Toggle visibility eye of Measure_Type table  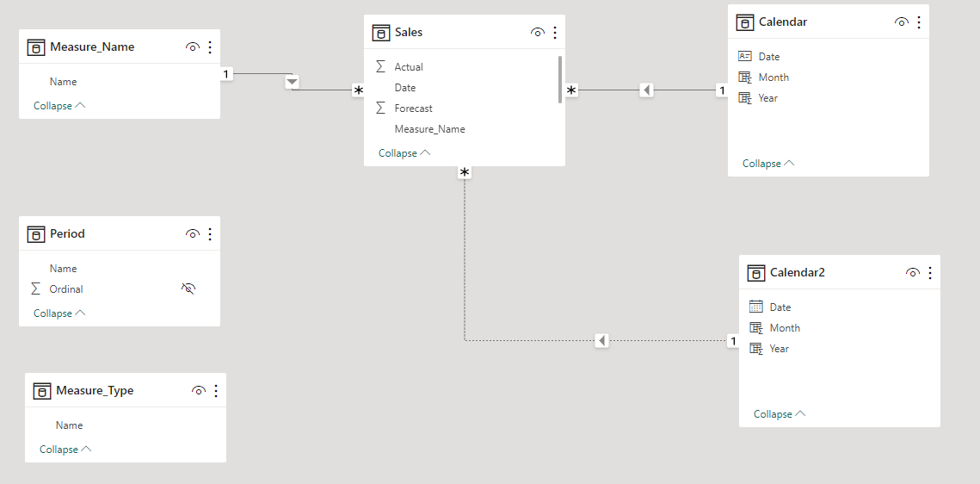coord(199,391)
